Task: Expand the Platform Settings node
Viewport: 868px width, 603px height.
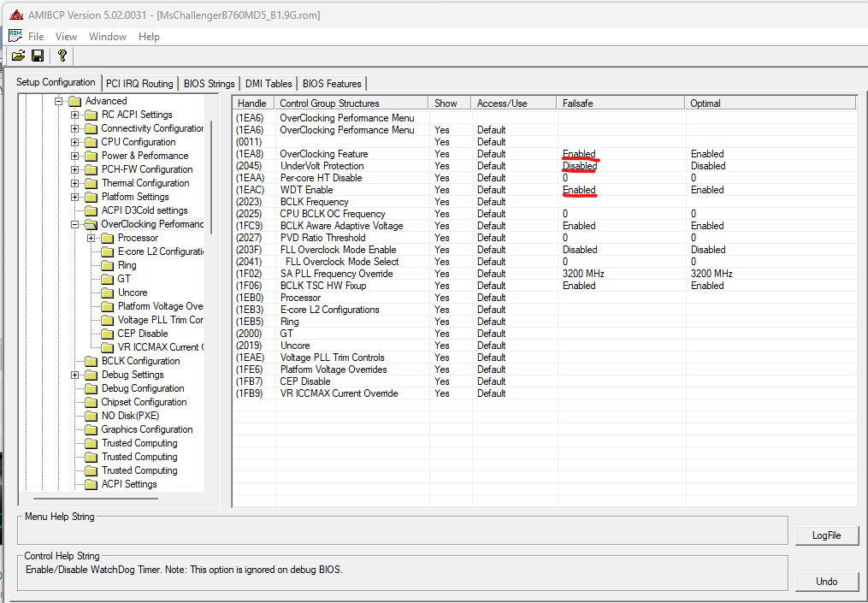Action: [74, 197]
